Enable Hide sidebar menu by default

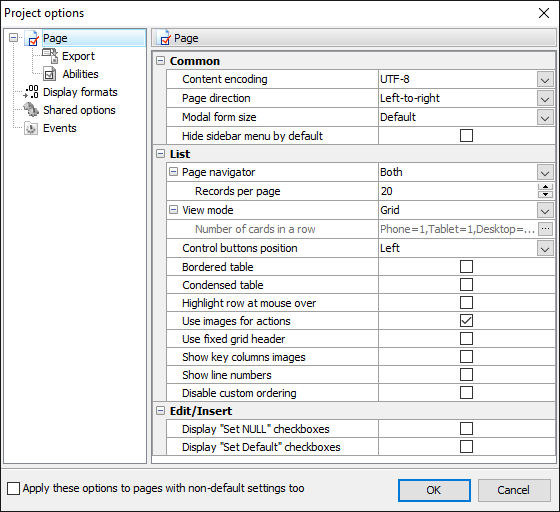click(466, 136)
